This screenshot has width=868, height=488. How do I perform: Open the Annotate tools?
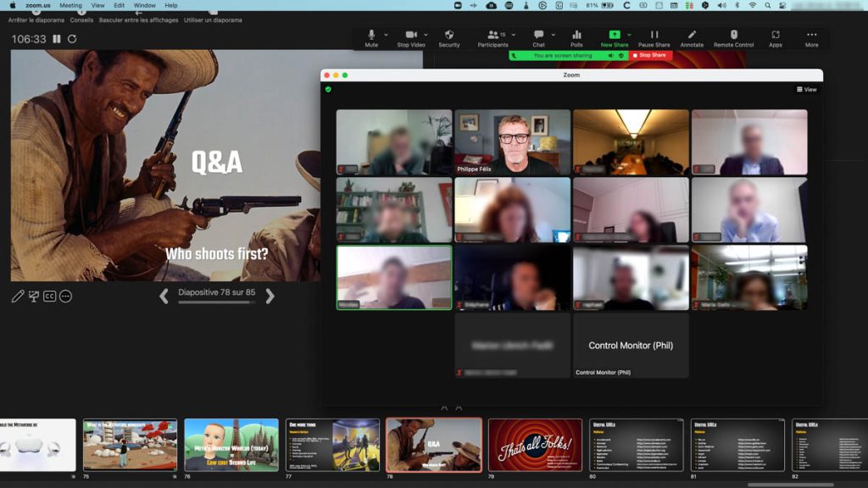pos(692,39)
